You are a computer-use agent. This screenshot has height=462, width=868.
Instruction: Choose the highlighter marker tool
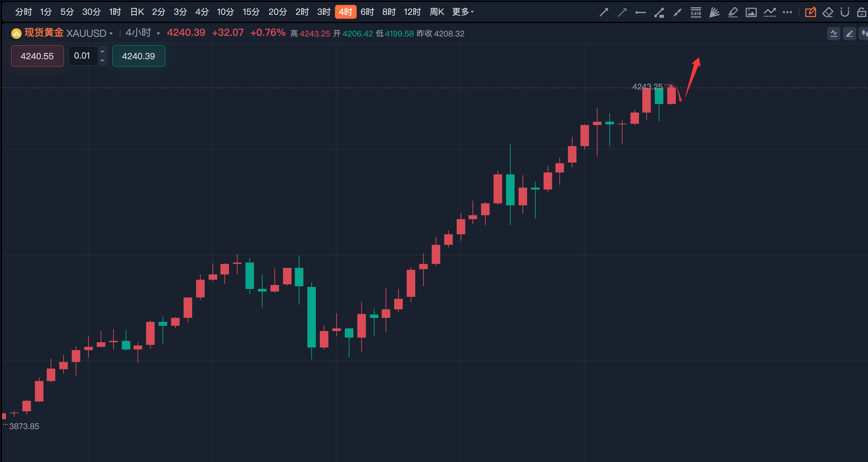(732, 13)
